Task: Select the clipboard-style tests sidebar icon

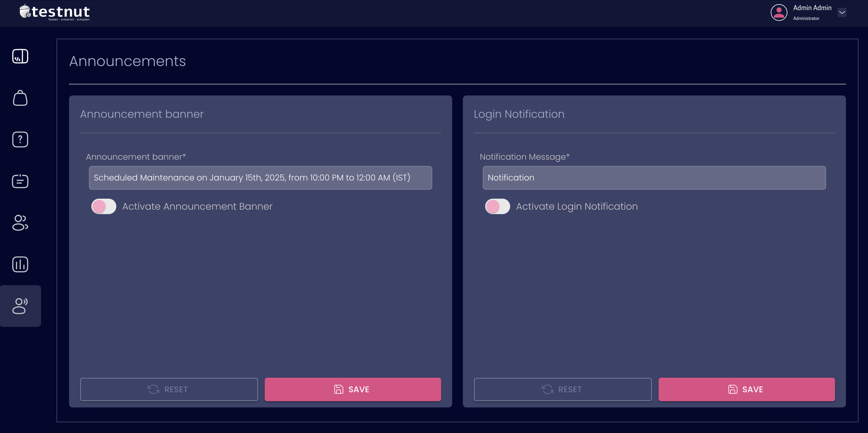Action: coord(20,181)
